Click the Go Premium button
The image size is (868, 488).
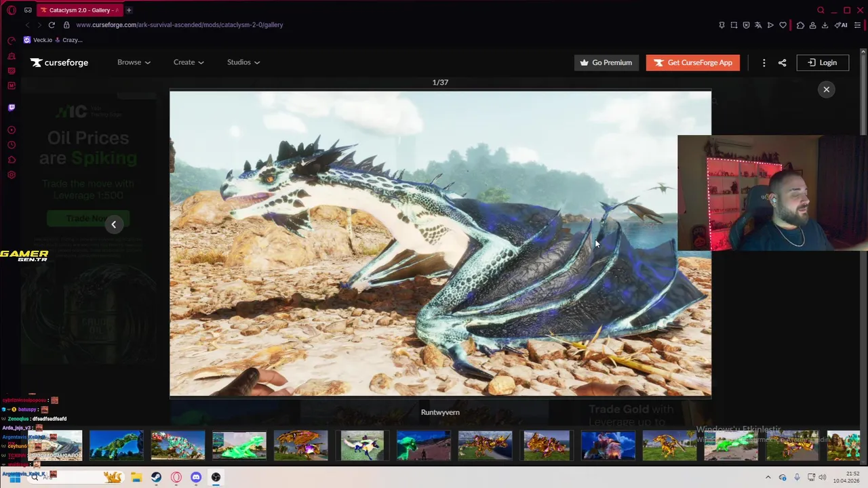pos(606,62)
